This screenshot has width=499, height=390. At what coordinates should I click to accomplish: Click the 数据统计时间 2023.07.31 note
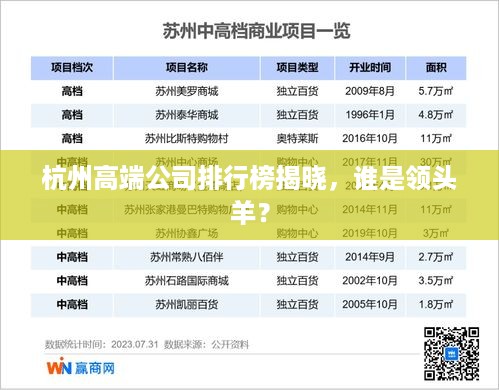(102, 344)
